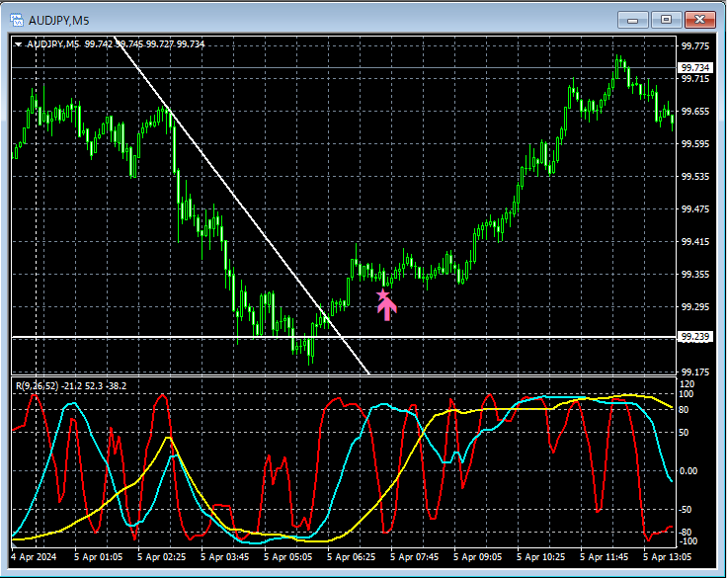Click the 5 Apr 09:05 time label
The image size is (728, 578).
478,556
